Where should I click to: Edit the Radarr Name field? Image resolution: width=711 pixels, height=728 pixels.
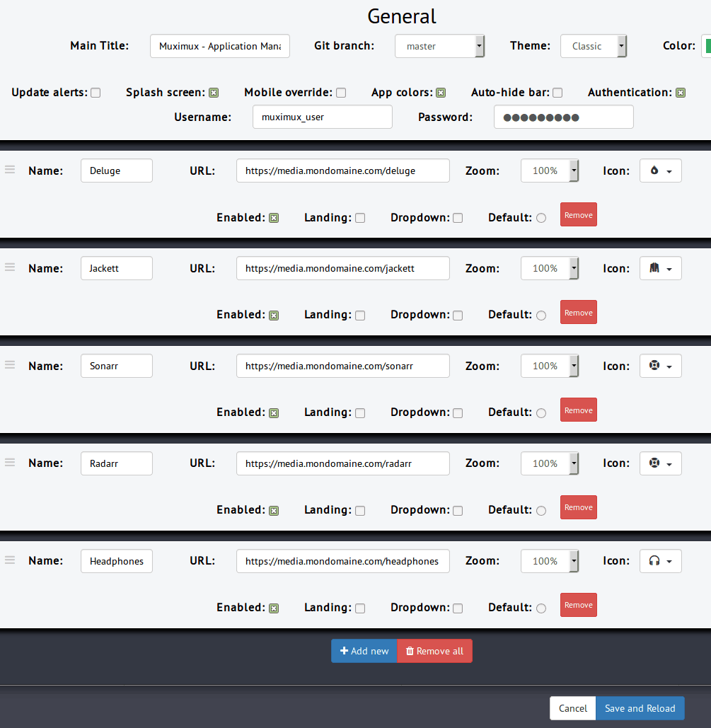pos(117,463)
